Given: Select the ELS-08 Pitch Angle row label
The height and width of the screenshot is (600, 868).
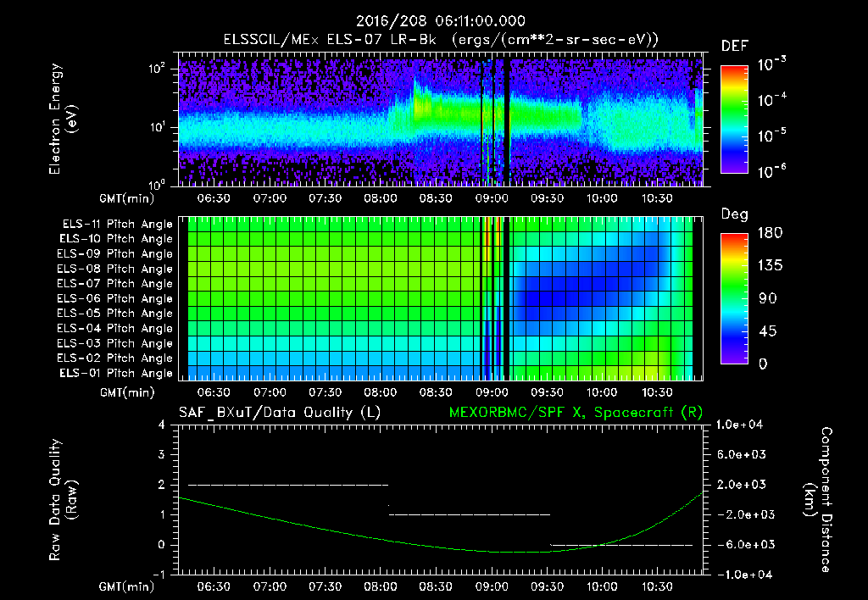Looking at the screenshot, I should [115, 269].
